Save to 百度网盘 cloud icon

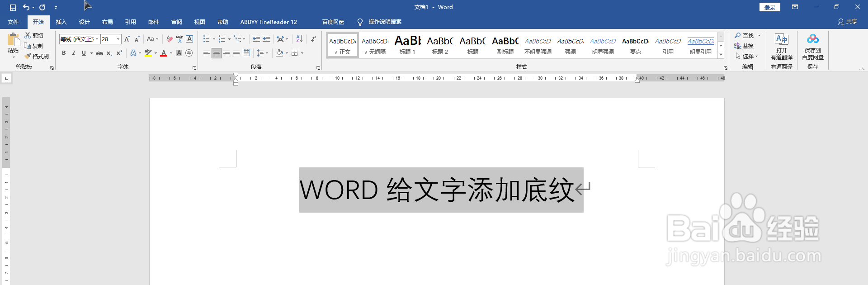pos(813,46)
